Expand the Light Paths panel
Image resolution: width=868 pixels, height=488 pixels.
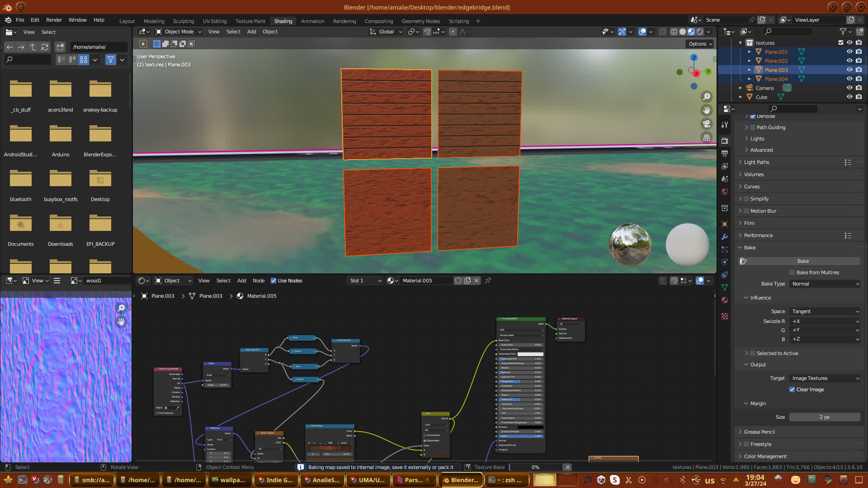[x=756, y=162]
